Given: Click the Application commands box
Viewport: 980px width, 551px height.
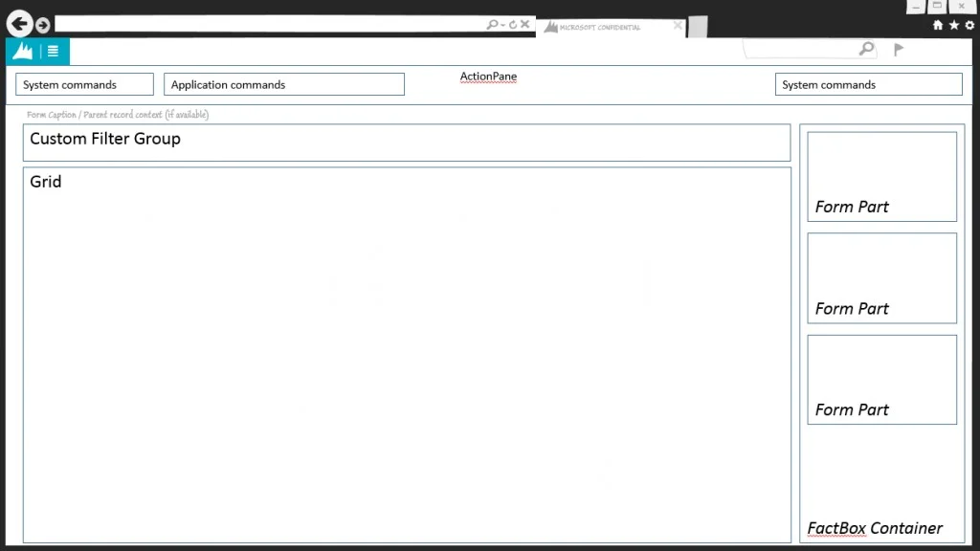Looking at the screenshot, I should 283,84.
